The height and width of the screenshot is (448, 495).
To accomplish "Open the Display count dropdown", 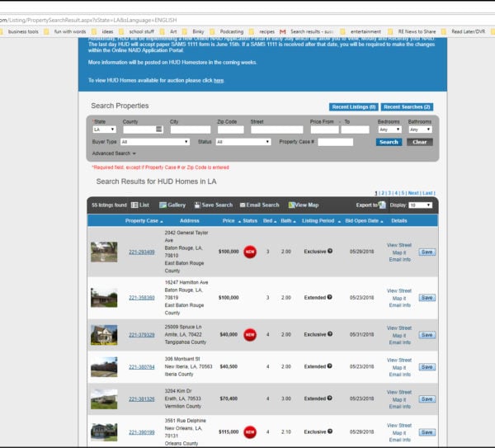I will pyautogui.click(x=420, y=205).
